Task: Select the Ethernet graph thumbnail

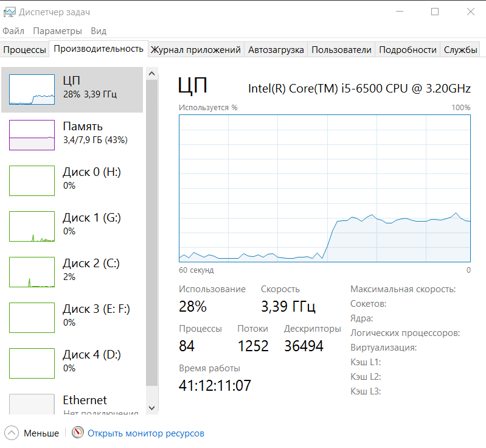Action: pos(32,404)
